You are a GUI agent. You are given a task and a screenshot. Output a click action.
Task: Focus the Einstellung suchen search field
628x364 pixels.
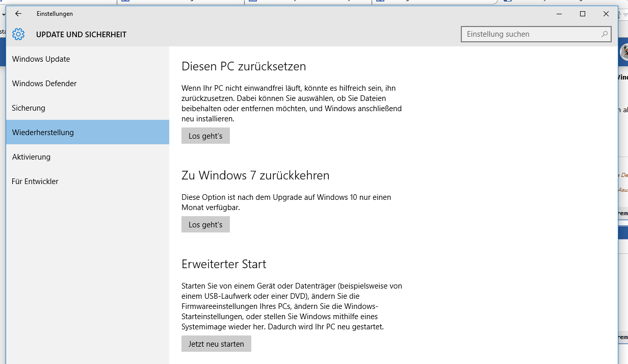click(536, 34)
